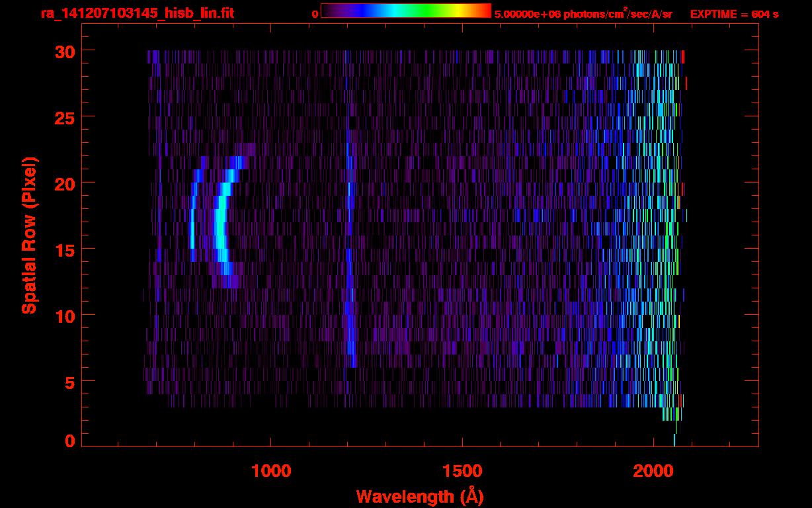Image resolution: width=812 pixels, height=508 pixels.
Task: Click the y-axis tick label 10
Action: (x=64, y=316)
